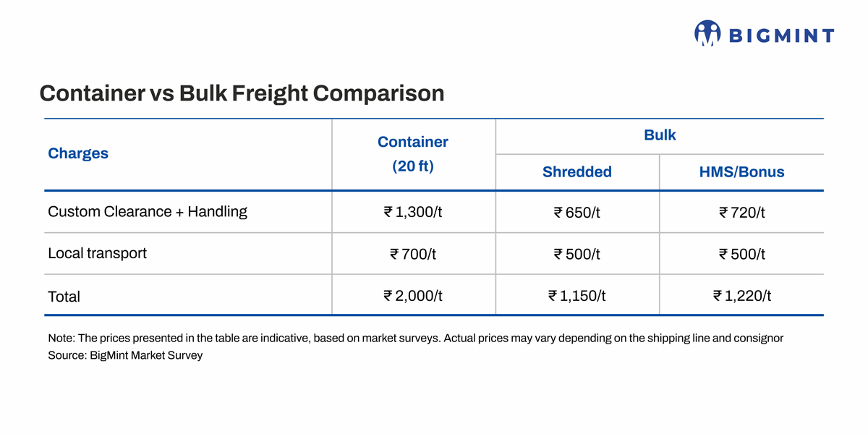Select the ₹ 650/t shredded cell
This screenshot has height=434, width=868.
[x=577, y=213]
